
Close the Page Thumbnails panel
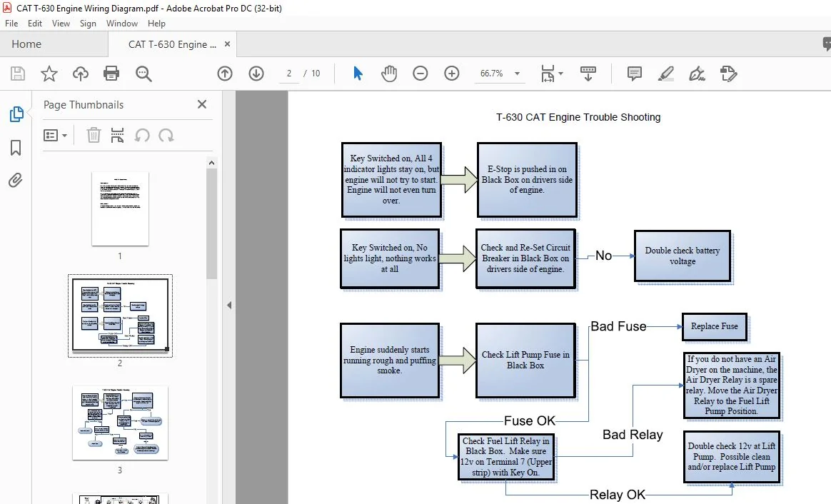coord(202,104)
